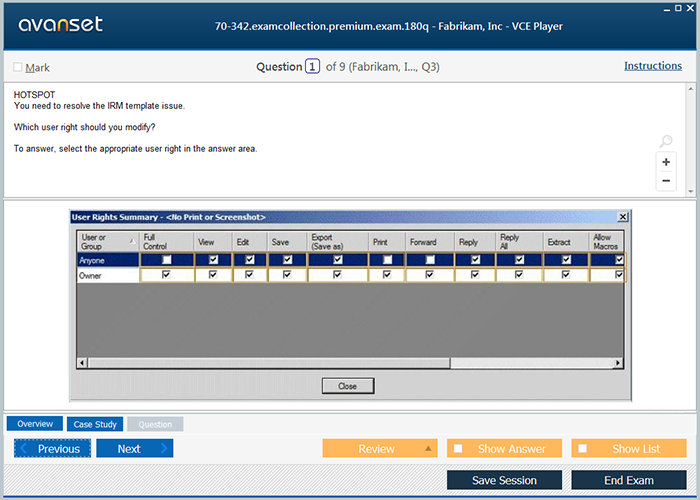
Task: Select the Owner row
Action: (350, 275)
